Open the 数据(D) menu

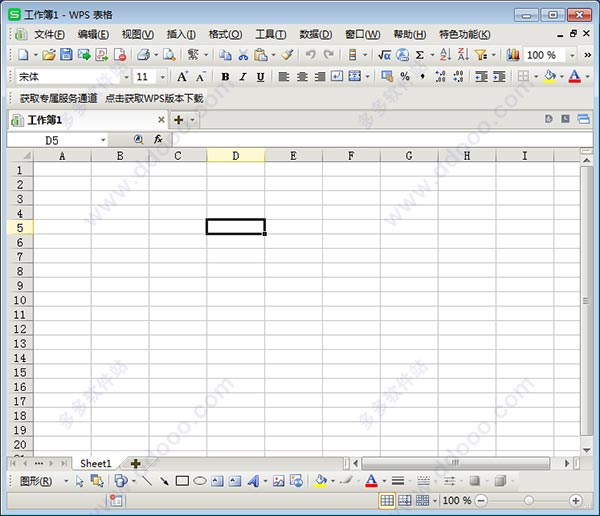coord(316,34)
